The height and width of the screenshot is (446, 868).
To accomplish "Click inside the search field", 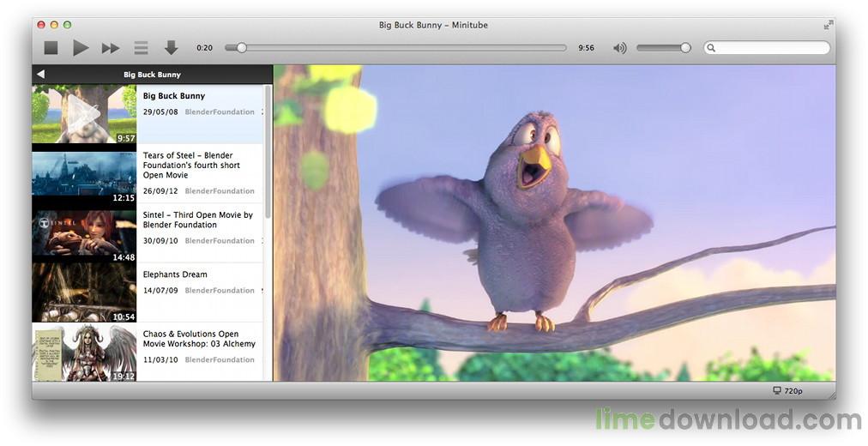I will tap(772, 48).
